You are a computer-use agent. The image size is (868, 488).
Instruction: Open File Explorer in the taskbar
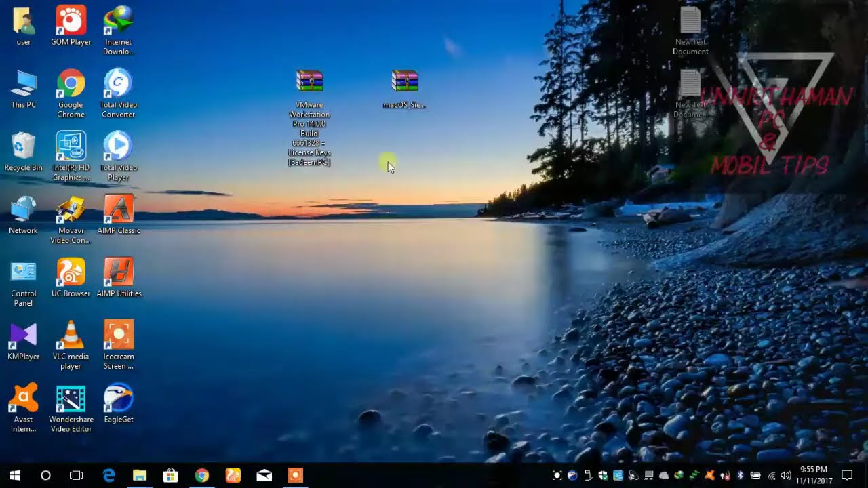click(140, 475)
